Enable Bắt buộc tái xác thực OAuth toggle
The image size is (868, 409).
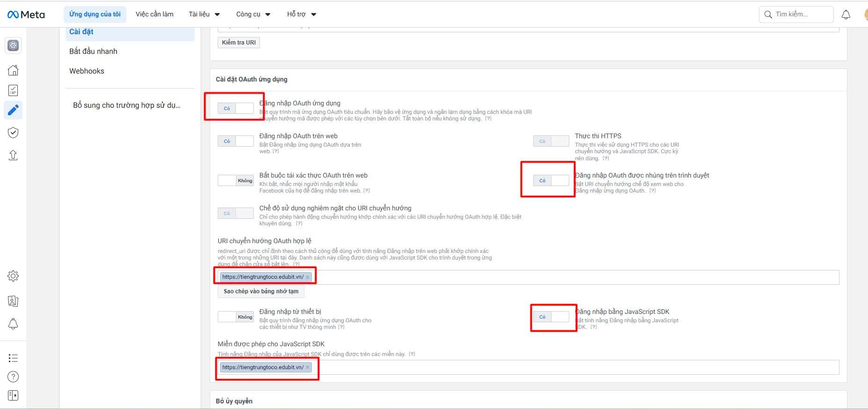tap(235, 180)
